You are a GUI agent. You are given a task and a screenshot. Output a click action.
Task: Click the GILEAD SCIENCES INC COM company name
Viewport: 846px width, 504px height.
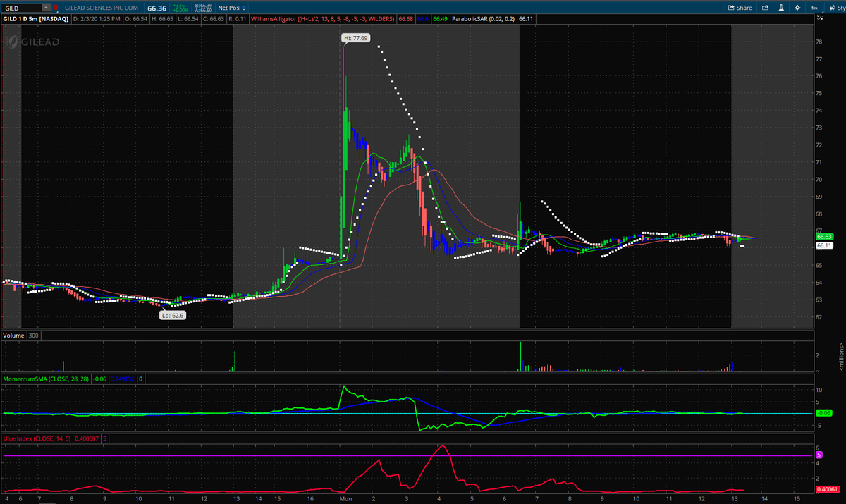102,8
